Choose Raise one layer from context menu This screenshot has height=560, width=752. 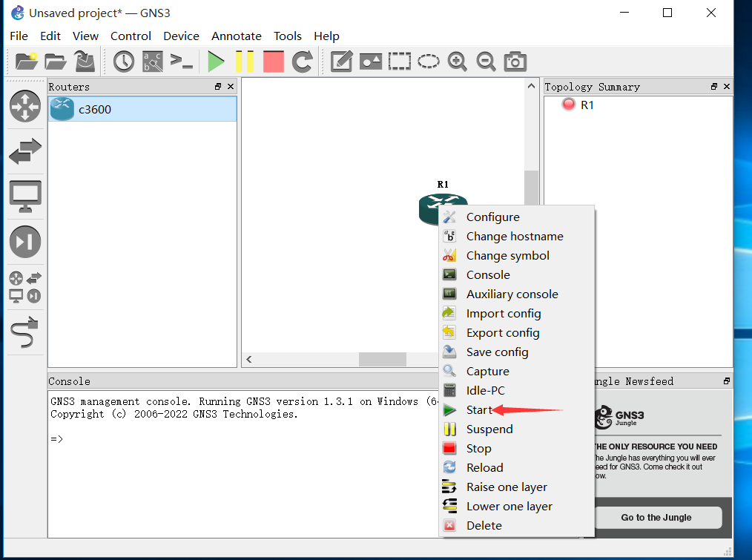click(x=516, y=487)
